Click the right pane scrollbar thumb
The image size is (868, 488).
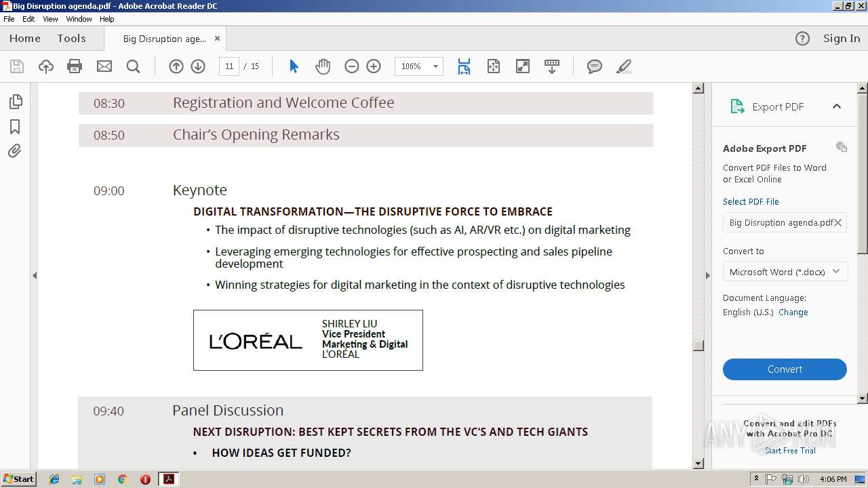point(863,173)
